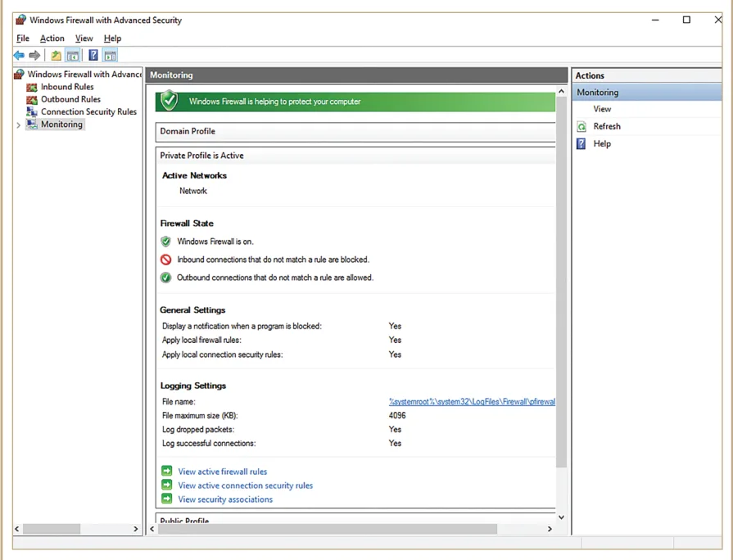Select Outbound Rules in the tree
The width and height of the screenshot is (733, 560).
click(x=70, y=100)
